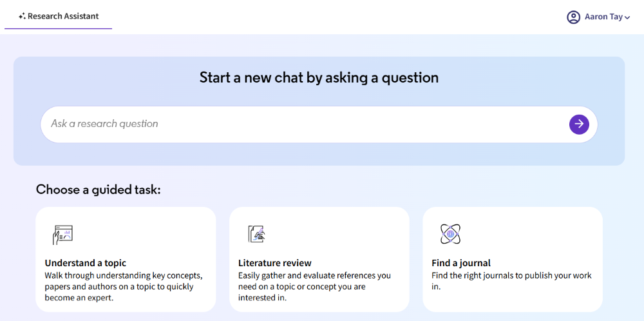Screen dimensions: 644x321
Task: Switch to the Research Assistant tab
Action: (x=59, y=17)
